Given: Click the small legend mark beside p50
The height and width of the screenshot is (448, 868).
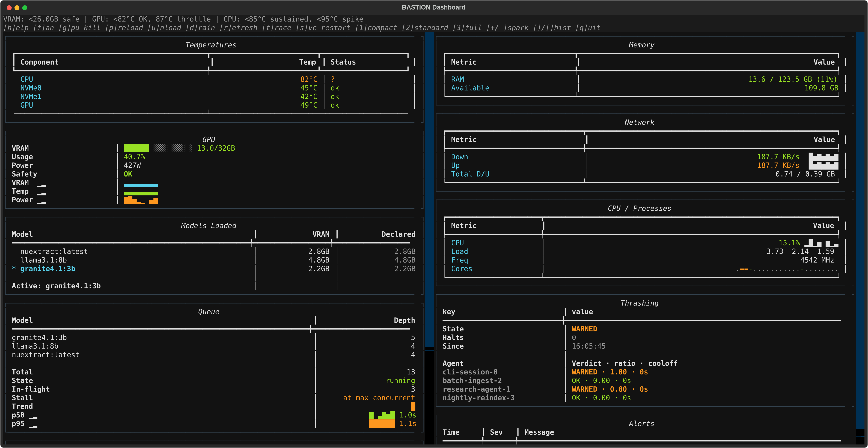Looking at the screenshot, I should pos(33,418).
